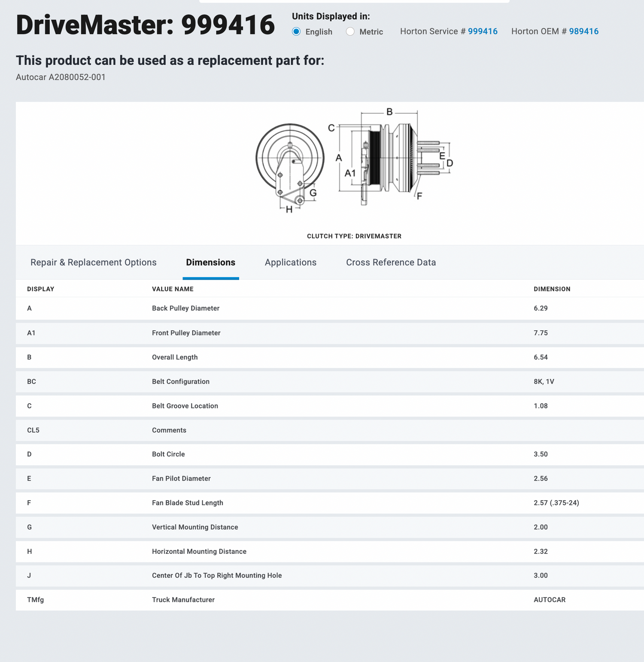The image size is (644, 662).
Task: Click the DIMENSION column header
Action: click(552, 289)
